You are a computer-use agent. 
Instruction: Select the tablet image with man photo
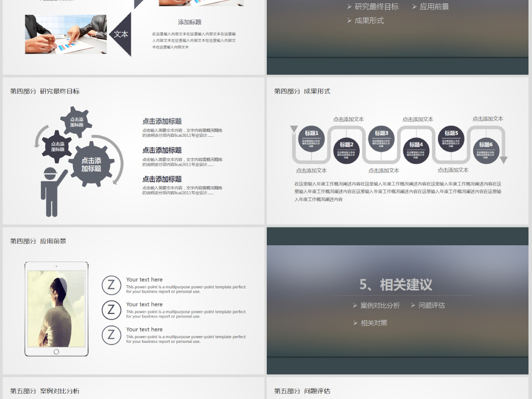(56, 309)
